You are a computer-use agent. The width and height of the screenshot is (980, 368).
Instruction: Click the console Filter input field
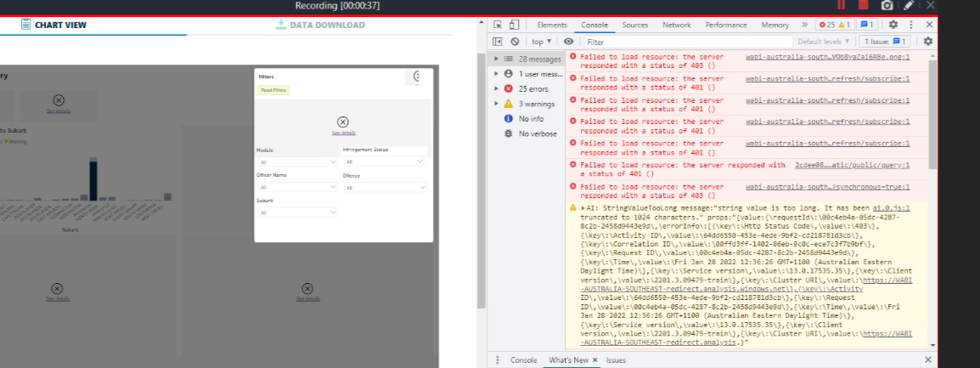688,42
